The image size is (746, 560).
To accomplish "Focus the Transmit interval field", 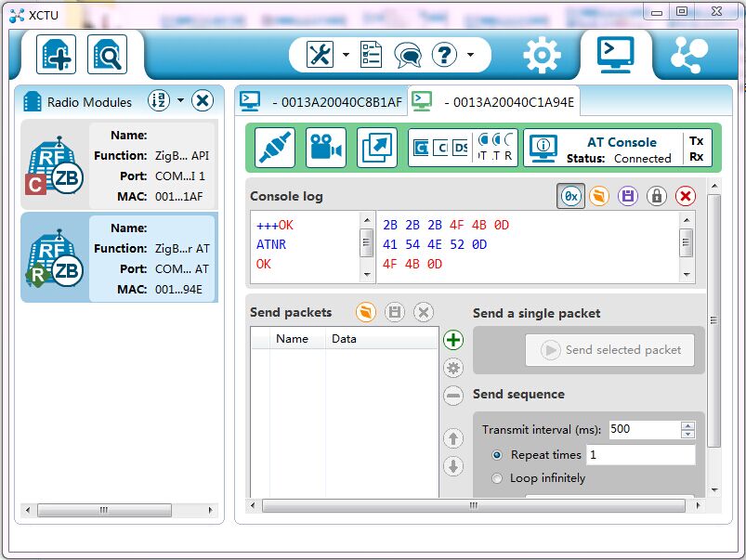I will click(644, 430).
